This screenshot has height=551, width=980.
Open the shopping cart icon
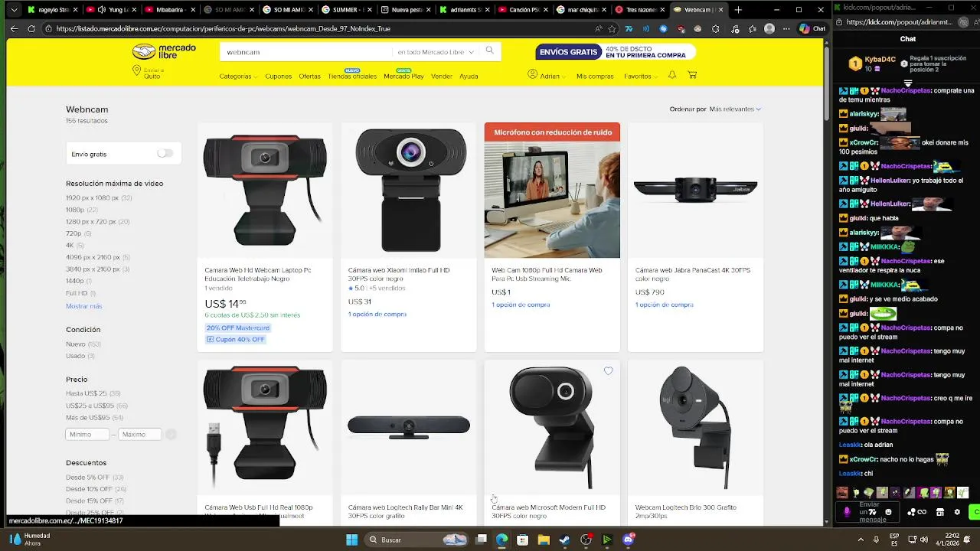pos(692,75)
